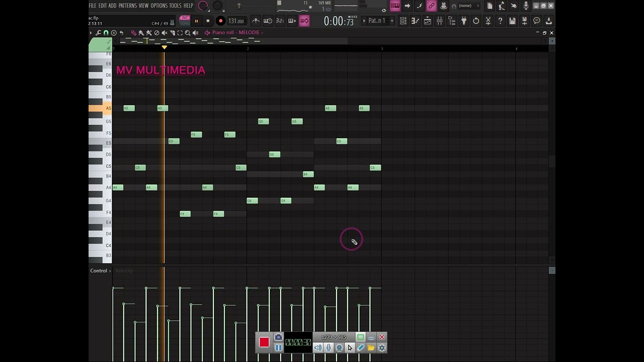Pick the zoom tool in piano roll
Viewport: 644px width, 362px height.
pyautogui.click(x=187, y=33)
